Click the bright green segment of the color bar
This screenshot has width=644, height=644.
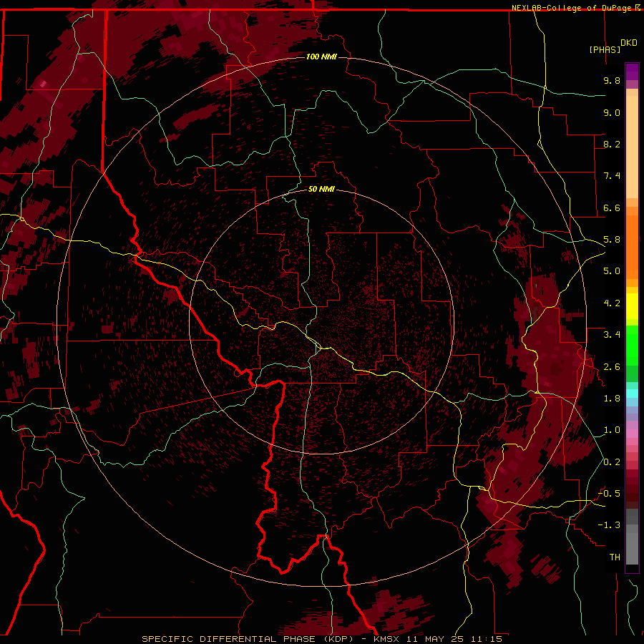(632, 346)
